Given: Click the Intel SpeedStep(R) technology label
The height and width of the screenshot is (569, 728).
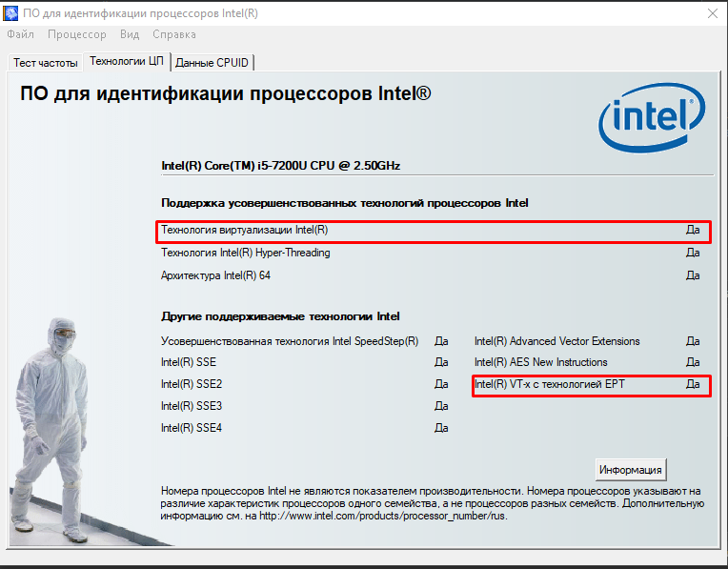Looking at the screenshot, I should [x=290, y=341].
